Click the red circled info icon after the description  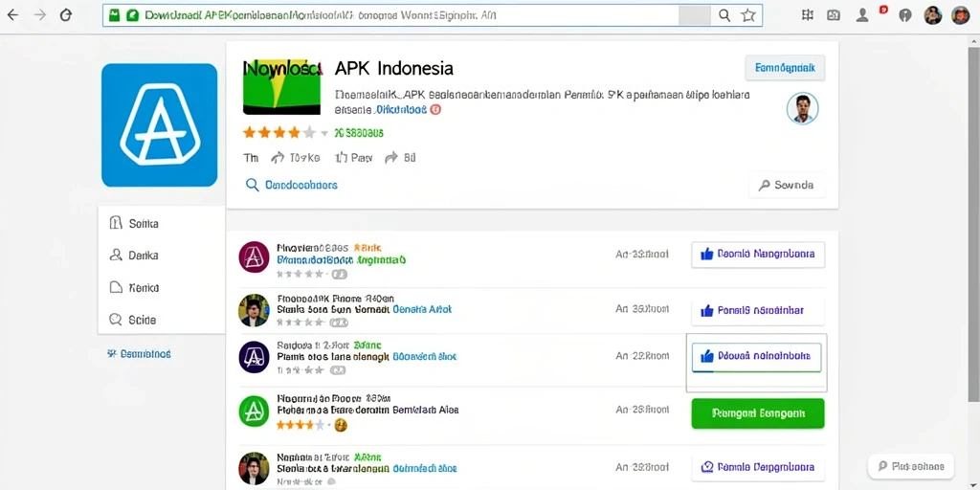pyautogui.click(x=436, y=109)
